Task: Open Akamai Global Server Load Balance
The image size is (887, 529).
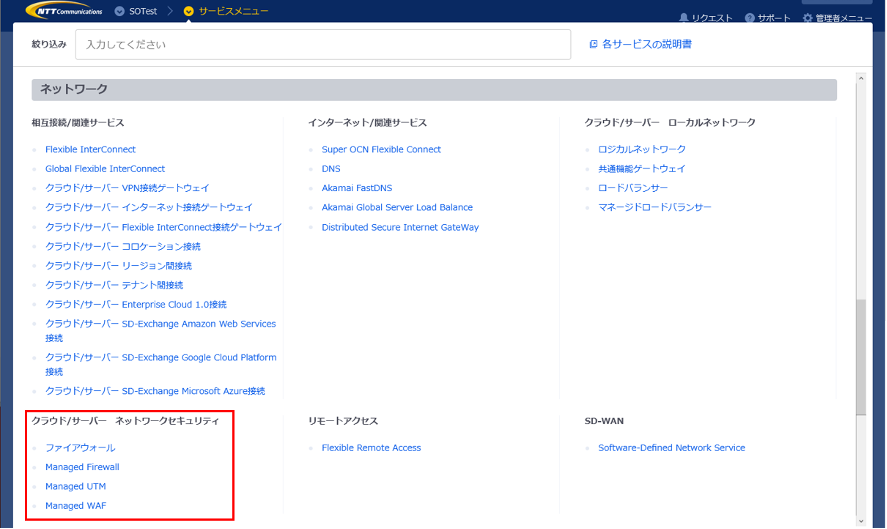Action: click(x=397, y=207)
